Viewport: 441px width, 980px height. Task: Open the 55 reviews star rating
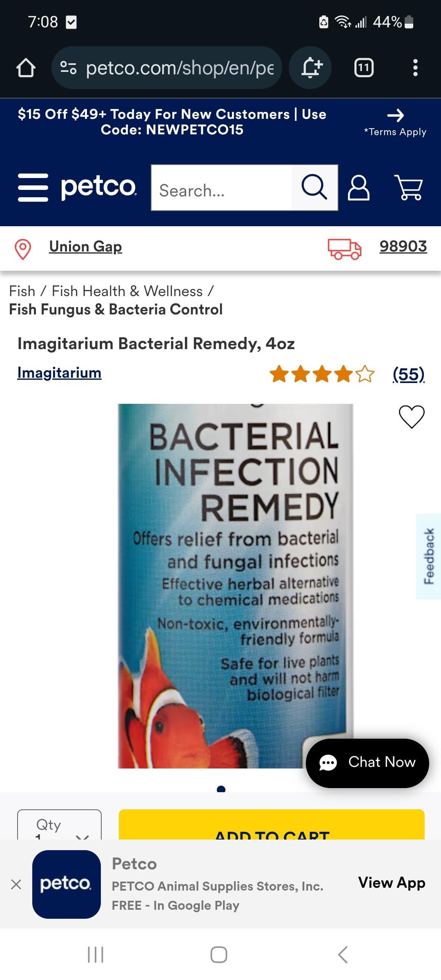pyautogui.click(x=347, y=374)
